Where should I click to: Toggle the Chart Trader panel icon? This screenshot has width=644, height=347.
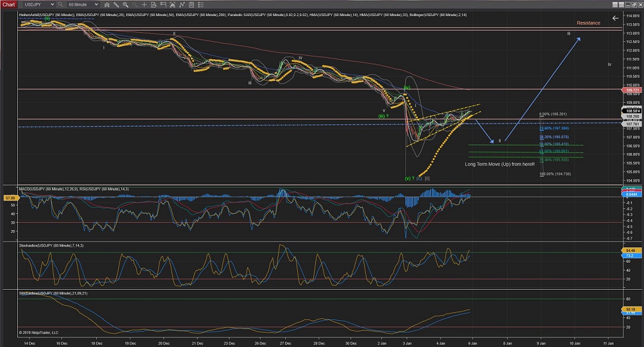(163, 5)
